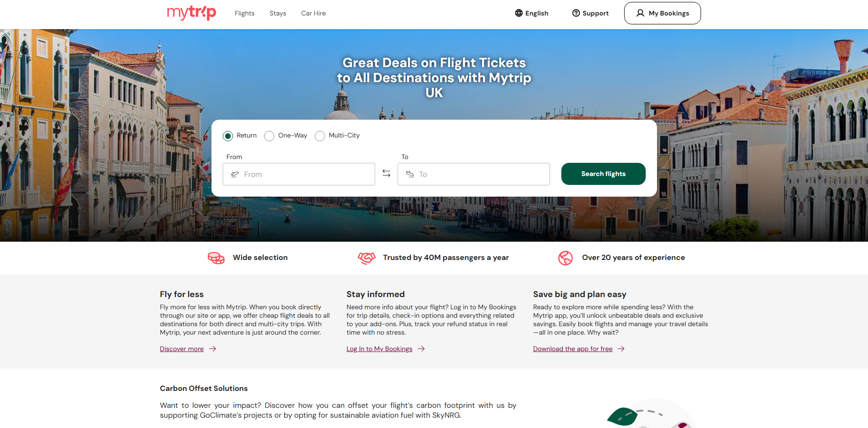Click the globe icon beside English
868x428 pixels.
(x=519, y=13)
